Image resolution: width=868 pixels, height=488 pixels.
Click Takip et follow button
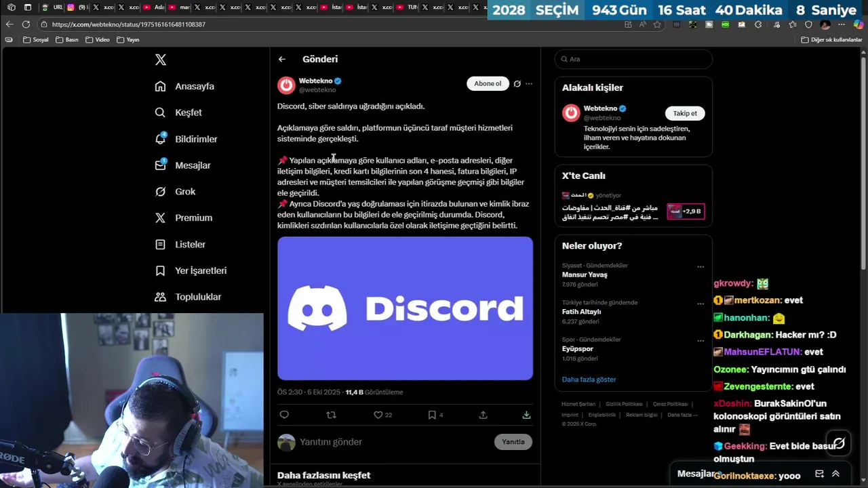pyautogui.click(x=685, y=113)
